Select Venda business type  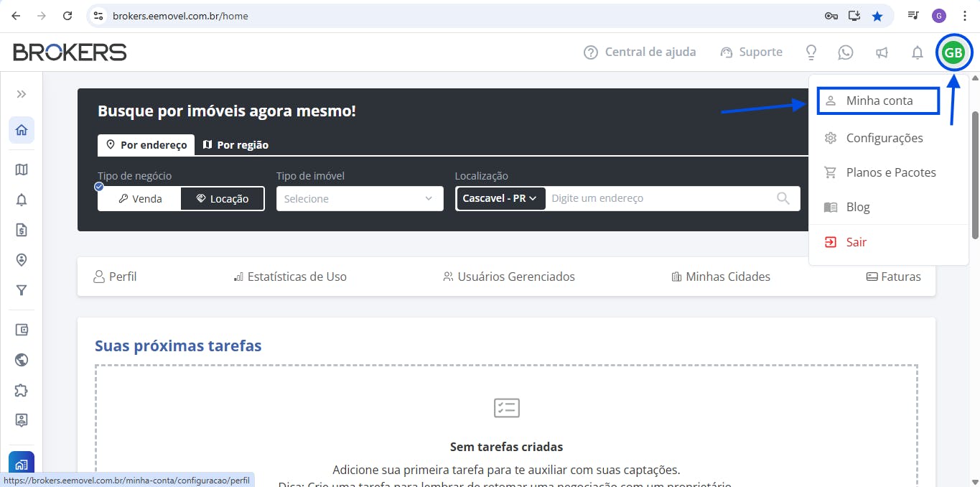[x=140, y=199]
